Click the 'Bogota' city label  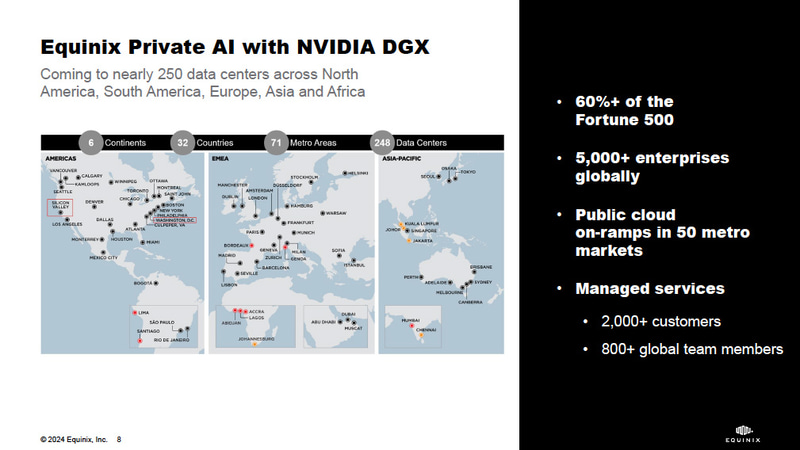[143, 283]
